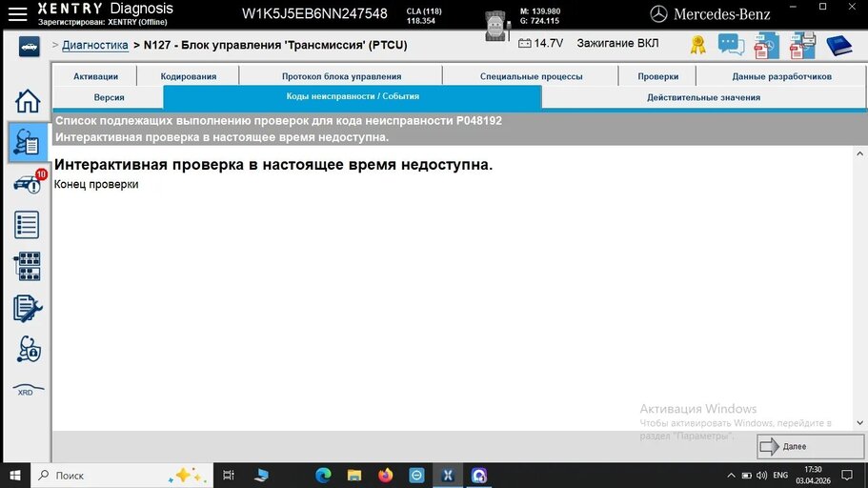Click the scrollbar down arrow

[x=859, y=422]
